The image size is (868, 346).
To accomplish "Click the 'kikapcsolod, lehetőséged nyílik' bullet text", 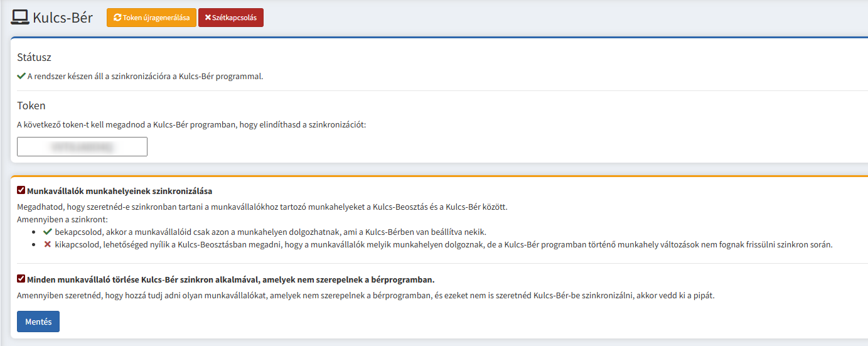I will pyautogui.click(x=444, y=244).
